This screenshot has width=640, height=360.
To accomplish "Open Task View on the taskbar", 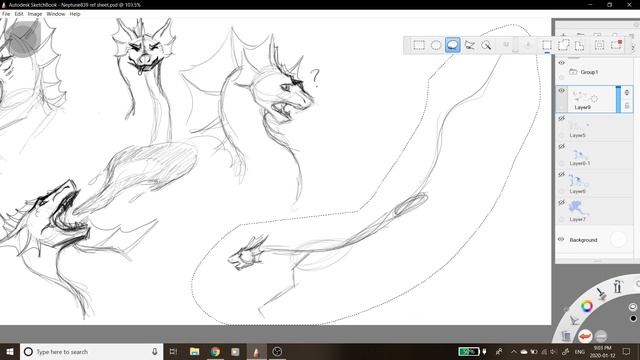I will (x=173, y=351).
